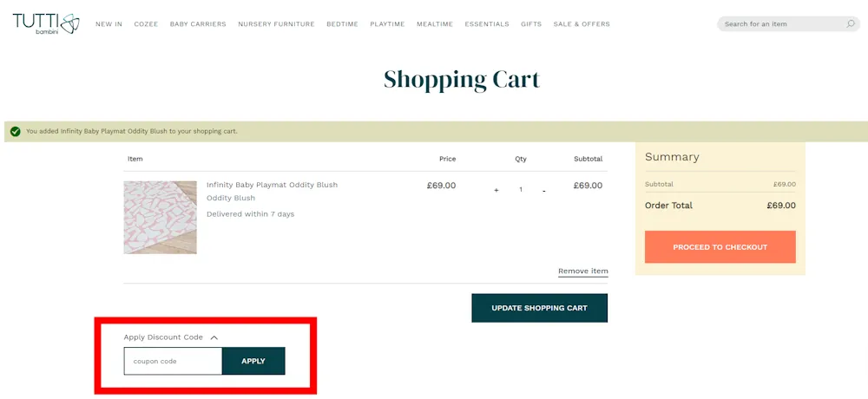Viewport: 868px width, 399px height.
Task: Collapse the Apply Discount Code section
Action: pyautogui.click(x=214, y=337)
